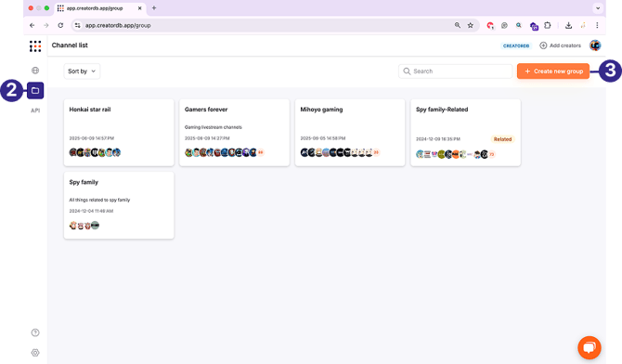Click the CREATORDB badge in header
Image resolution: width=622 pixels, height=364 pixels.
516,45
